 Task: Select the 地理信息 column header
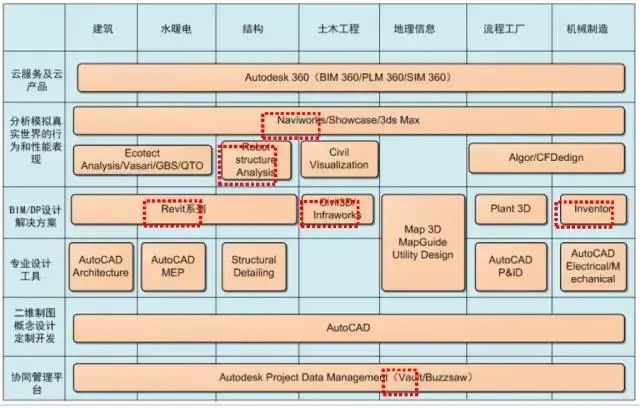(414, 29)
